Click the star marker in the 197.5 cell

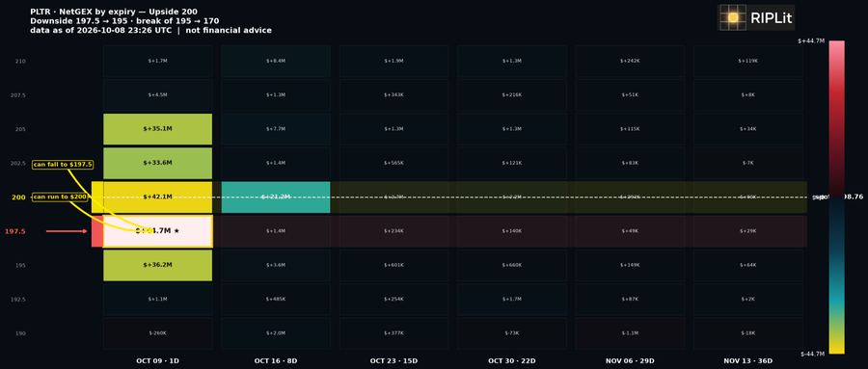click(176, 231)
